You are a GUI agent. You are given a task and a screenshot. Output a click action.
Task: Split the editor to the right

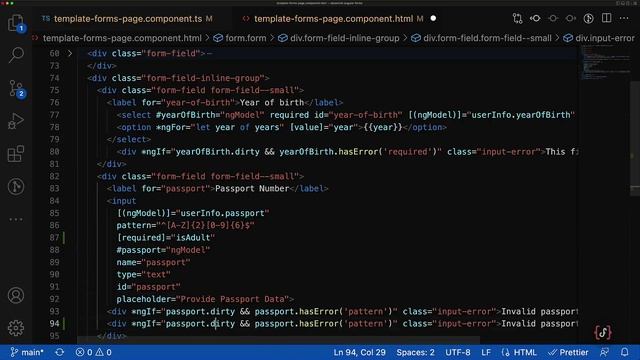(x=607, y=18)
